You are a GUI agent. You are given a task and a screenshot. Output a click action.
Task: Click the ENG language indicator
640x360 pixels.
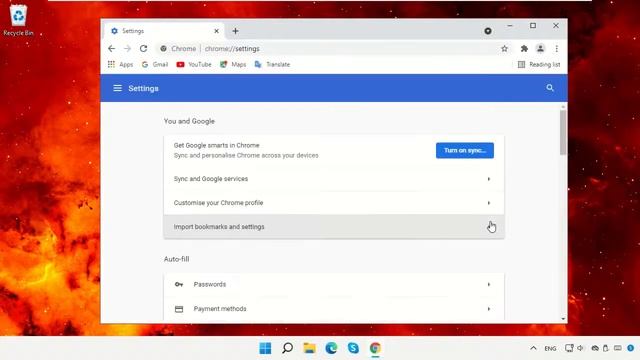tap(550, 349)
